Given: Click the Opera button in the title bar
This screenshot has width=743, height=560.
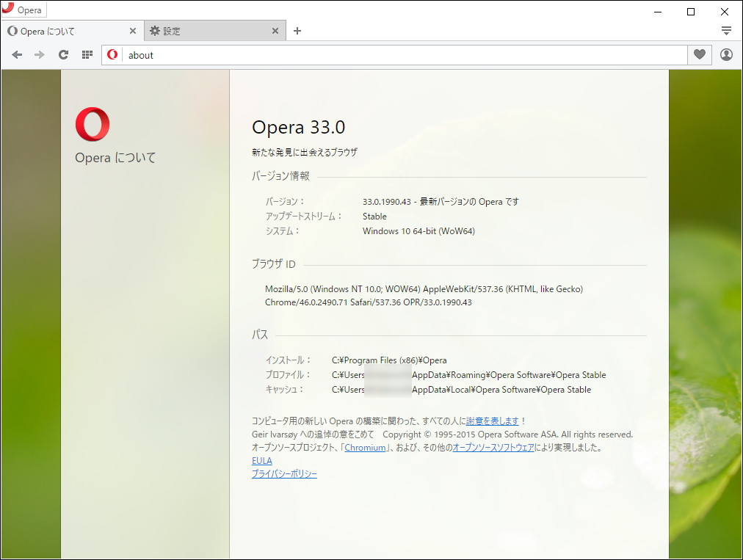Looking at the screenshot, I should tap(23, 10).
